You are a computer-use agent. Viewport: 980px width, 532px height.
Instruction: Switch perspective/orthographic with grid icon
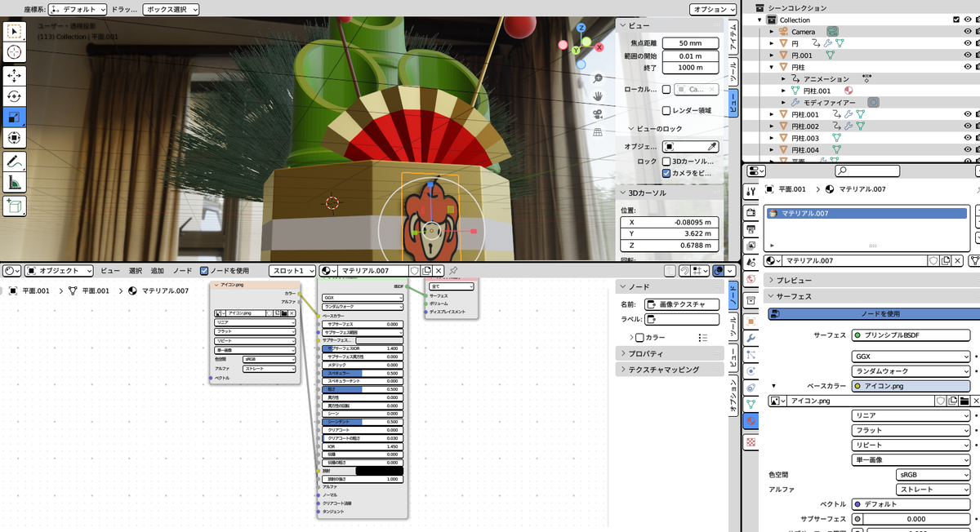coord(598,131)
